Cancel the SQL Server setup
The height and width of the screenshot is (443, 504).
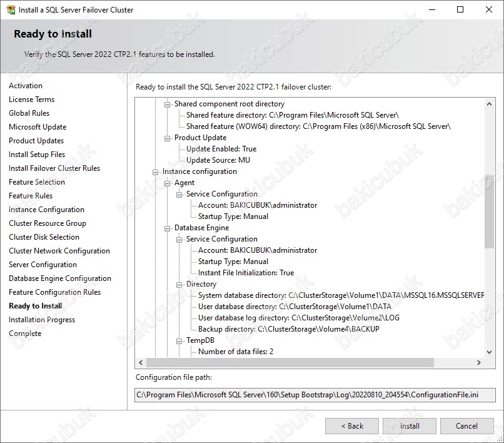coord(466,426)
